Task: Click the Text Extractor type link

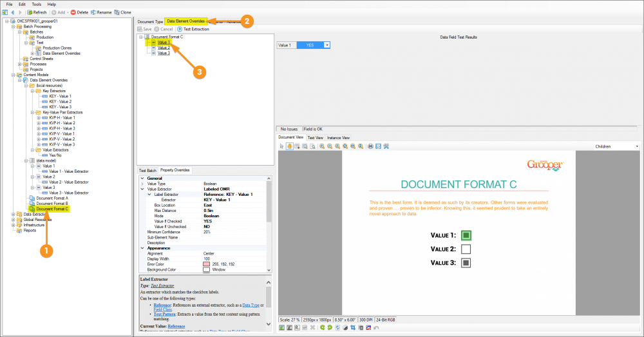Action: pyautogui.click(x=162, y=285)
